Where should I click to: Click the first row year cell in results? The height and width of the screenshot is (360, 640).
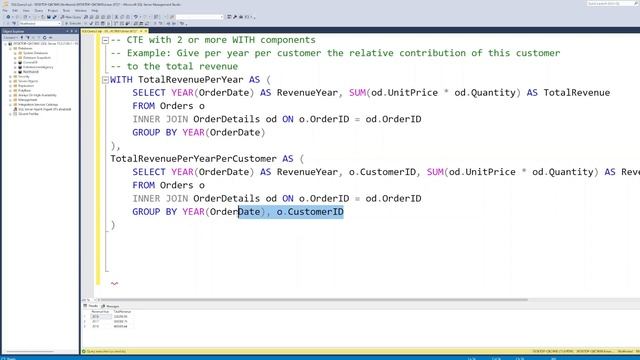pyautogui.click(x=100, y=316)
